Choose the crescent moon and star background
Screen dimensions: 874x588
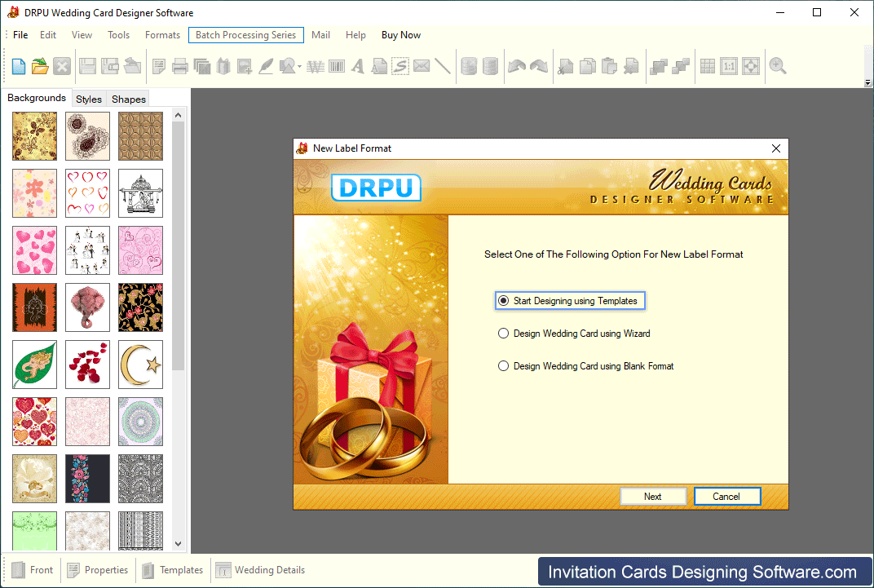tap(140, 365)
